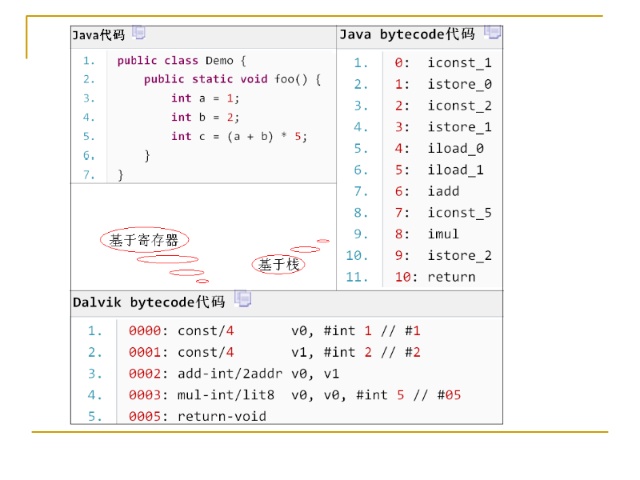
Task: Select the Java代码 header label
Action: pos(98,35)
